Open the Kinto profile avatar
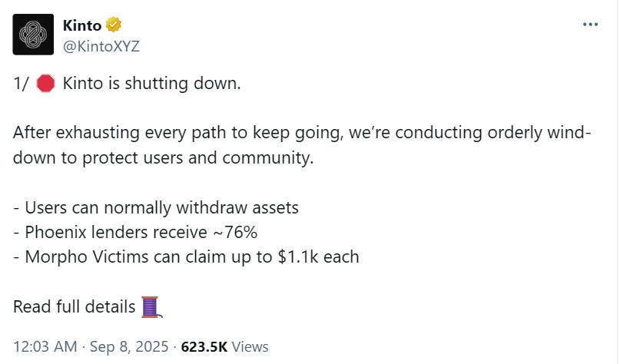The height and width of the screenshot is (364, 620). (34, 35)
